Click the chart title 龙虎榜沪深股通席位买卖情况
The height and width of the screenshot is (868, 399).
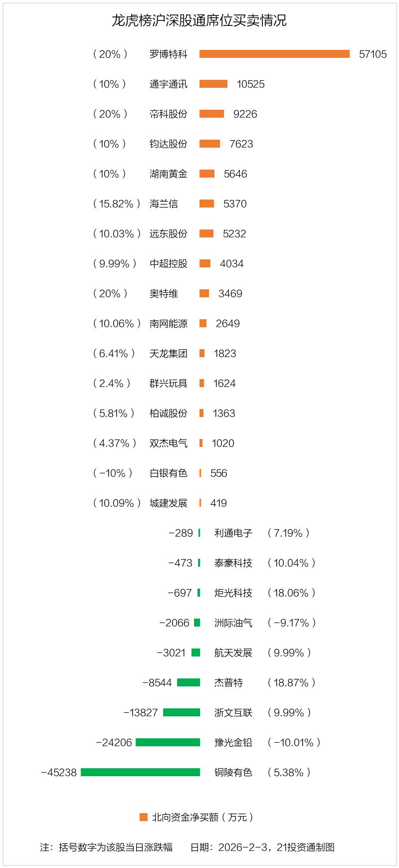point(199,20)
